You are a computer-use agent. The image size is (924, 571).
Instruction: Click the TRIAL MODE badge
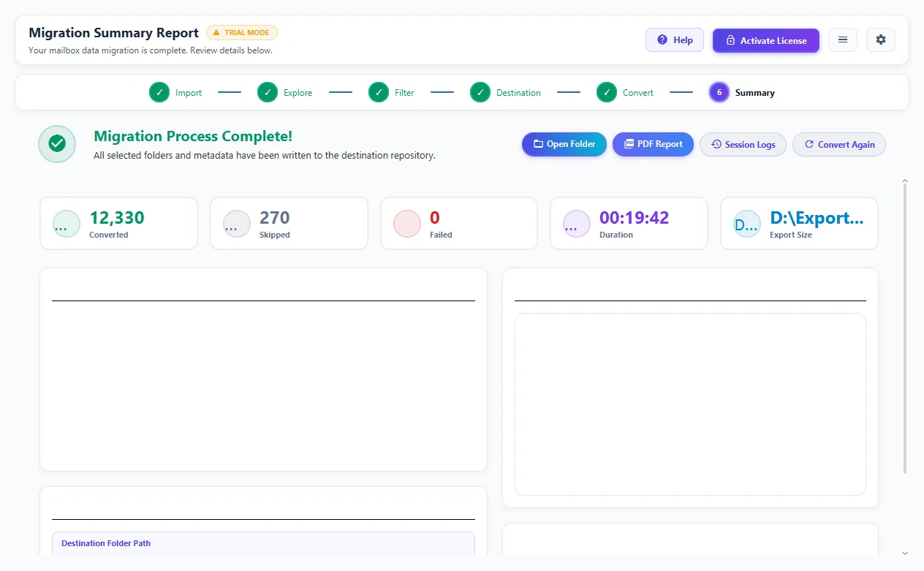pyautogui.click(x=242, y=33)
